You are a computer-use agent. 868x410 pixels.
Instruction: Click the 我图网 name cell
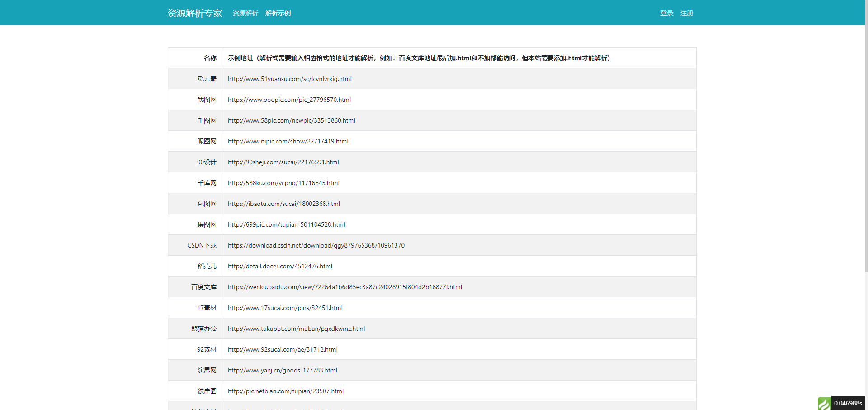195,100
